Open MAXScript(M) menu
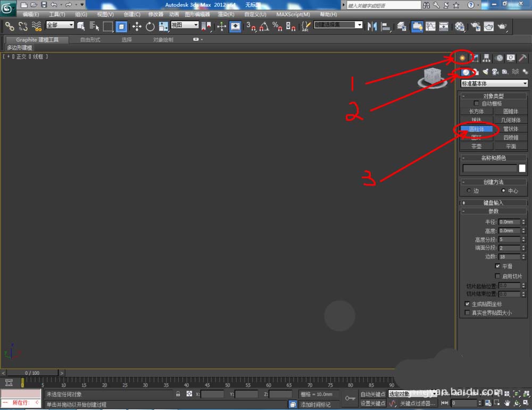Image resolution: width=532 pixels, height=410 pixels. 293,14
